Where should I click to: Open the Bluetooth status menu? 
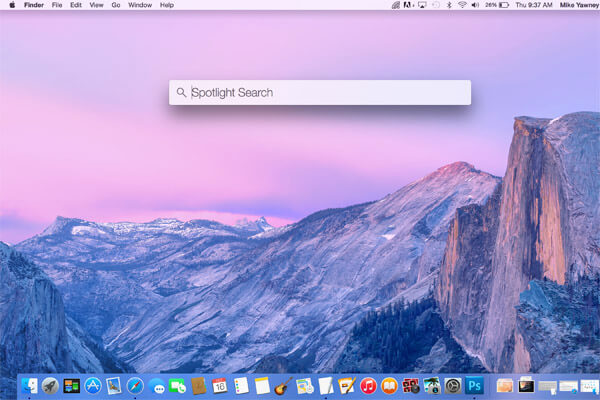coord(449,5)
